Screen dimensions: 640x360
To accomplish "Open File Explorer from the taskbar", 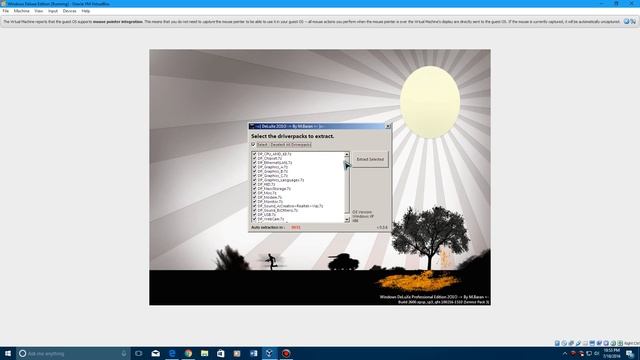I will (204, 353).
